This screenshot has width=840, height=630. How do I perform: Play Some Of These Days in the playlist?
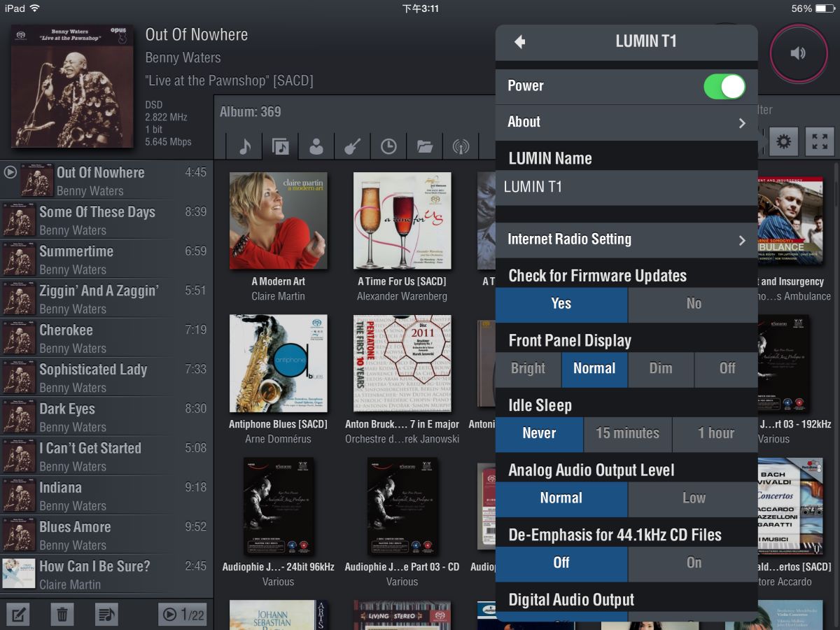(106, 220)
